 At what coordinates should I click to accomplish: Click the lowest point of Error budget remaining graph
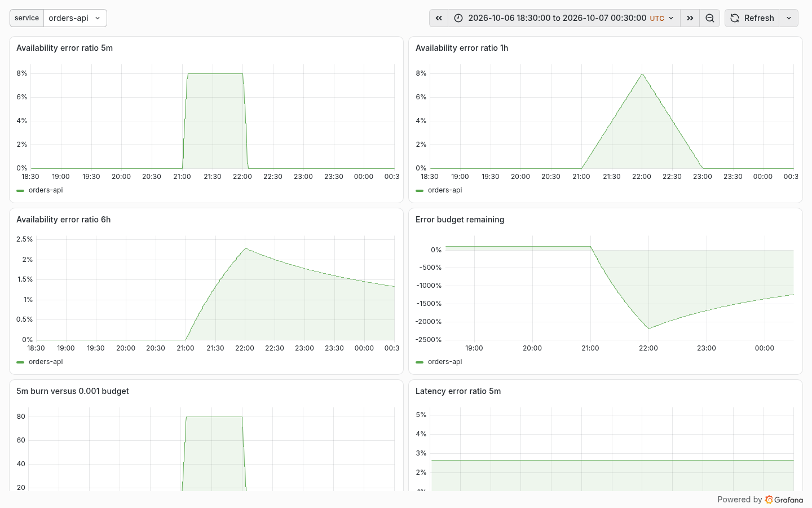pos(648,329)
